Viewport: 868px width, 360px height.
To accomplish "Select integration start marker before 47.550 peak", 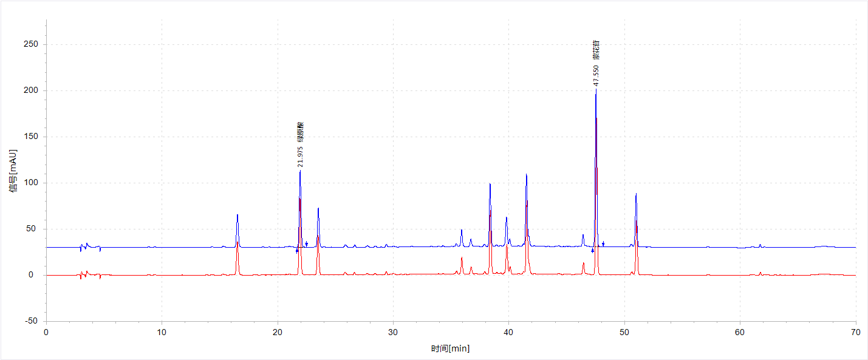I will (592, 251).
